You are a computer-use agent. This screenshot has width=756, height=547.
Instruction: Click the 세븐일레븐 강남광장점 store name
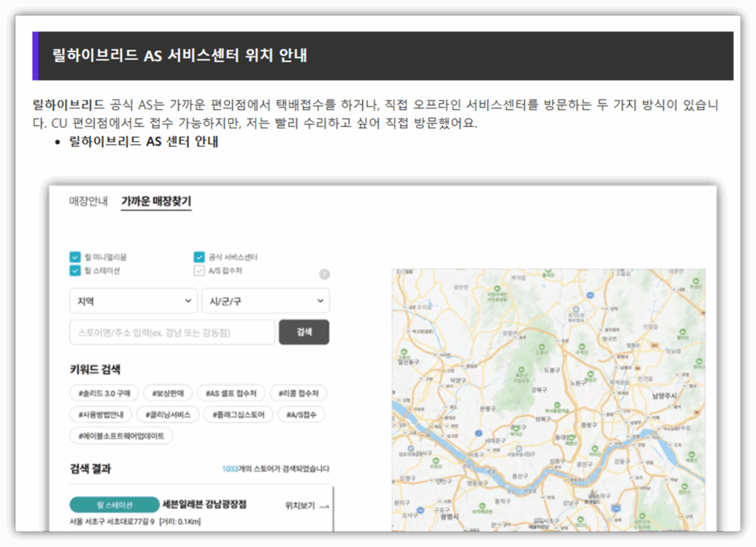point(205,504)
